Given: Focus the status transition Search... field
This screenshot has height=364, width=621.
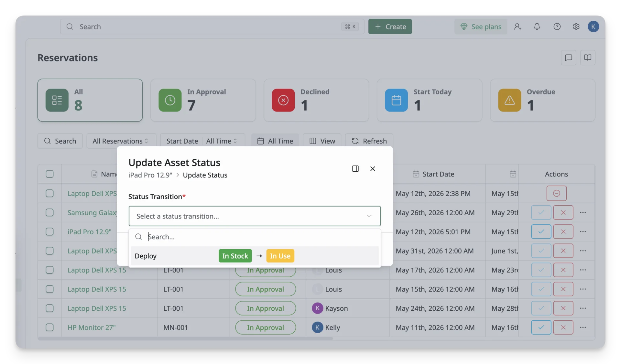Looking at the screenshot, I should [x=255, y=237].
